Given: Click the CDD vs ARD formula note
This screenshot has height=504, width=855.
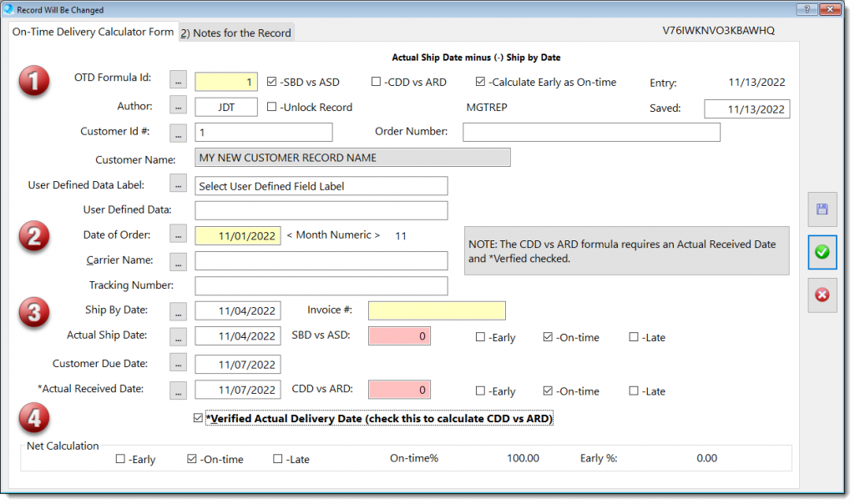Looking at the screenshot, I should pos(626,250).
